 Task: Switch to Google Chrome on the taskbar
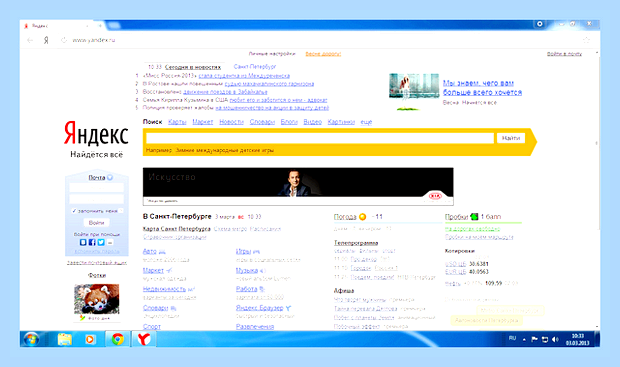click(x=117, y=339)
